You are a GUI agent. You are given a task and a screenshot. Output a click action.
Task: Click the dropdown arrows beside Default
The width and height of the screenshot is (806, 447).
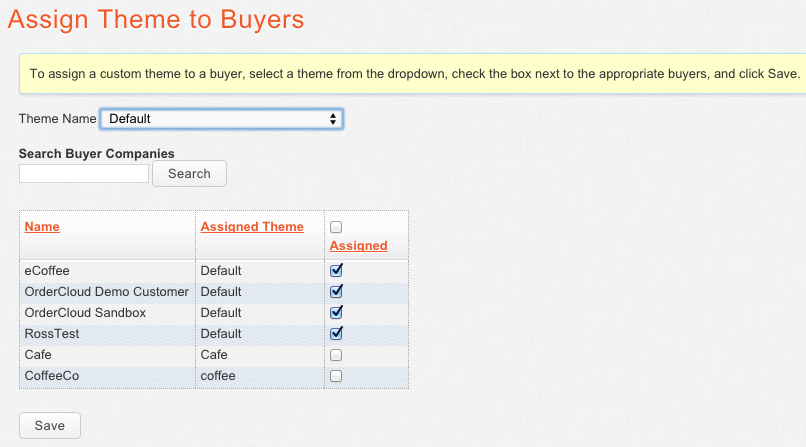pos(333,119)
